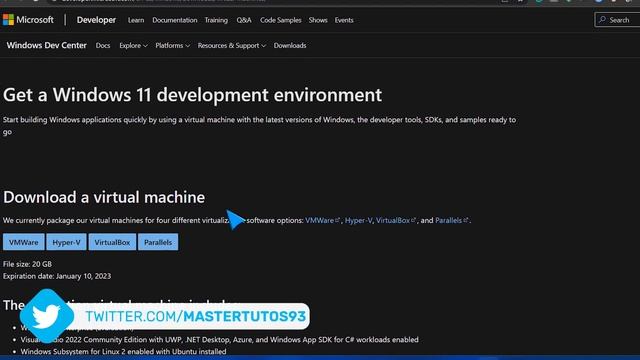Image resolution: width=640 pixels, height=360 pixels.
Task: Open the Q&A nav item
Action: coord(244,20)
